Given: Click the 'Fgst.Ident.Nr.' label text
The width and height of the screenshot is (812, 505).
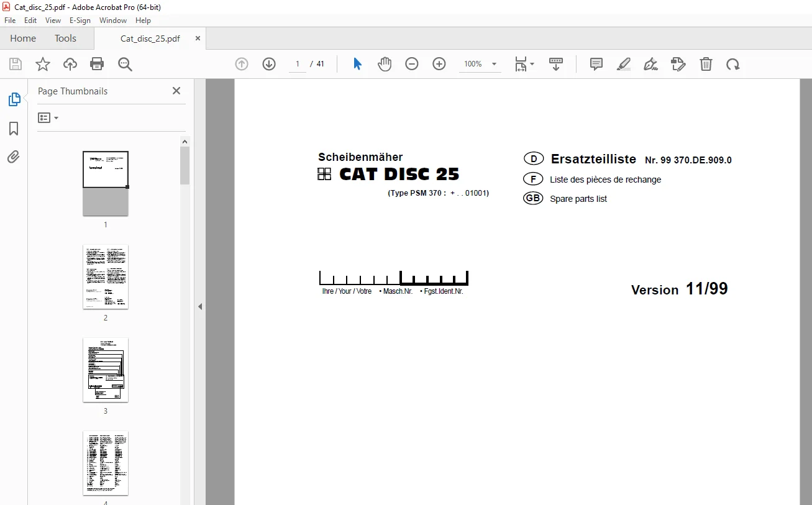Looking at the screenshot, I should pyautogui.click(x=444, y=291).
